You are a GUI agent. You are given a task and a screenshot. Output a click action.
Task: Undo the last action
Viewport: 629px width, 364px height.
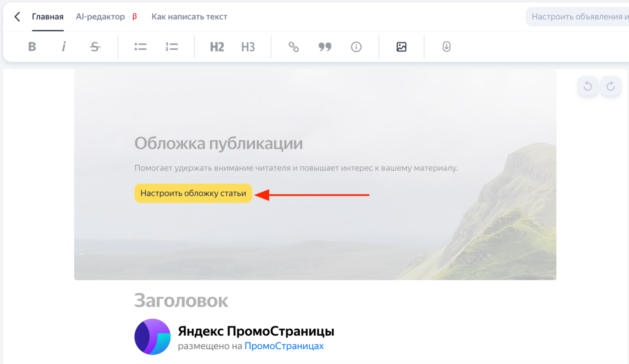[587, 86]
